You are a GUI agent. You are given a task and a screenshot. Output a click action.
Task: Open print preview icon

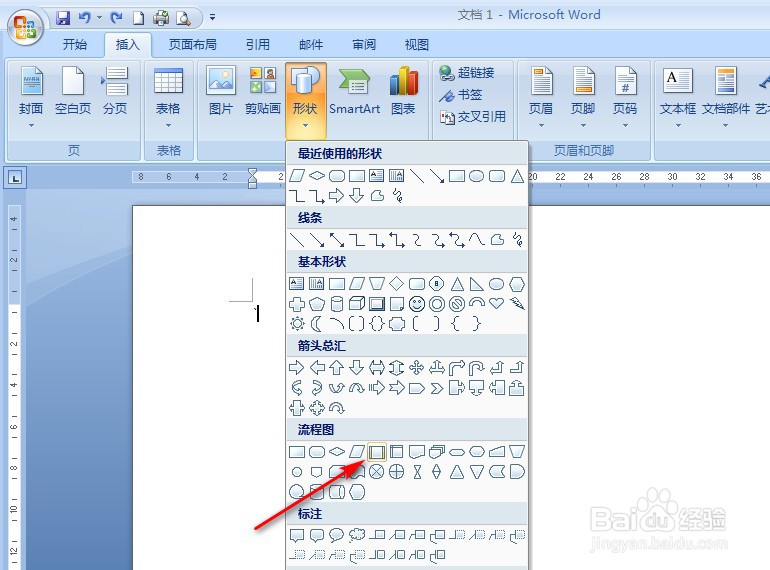[183, 18]
